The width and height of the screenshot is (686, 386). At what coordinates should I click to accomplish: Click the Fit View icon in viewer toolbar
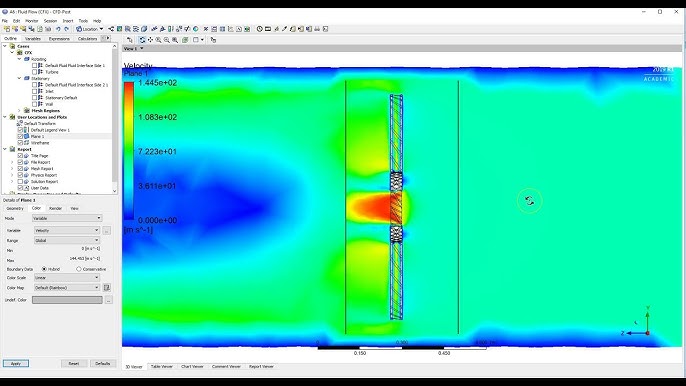pyautogui.click(x=185, y=40)
